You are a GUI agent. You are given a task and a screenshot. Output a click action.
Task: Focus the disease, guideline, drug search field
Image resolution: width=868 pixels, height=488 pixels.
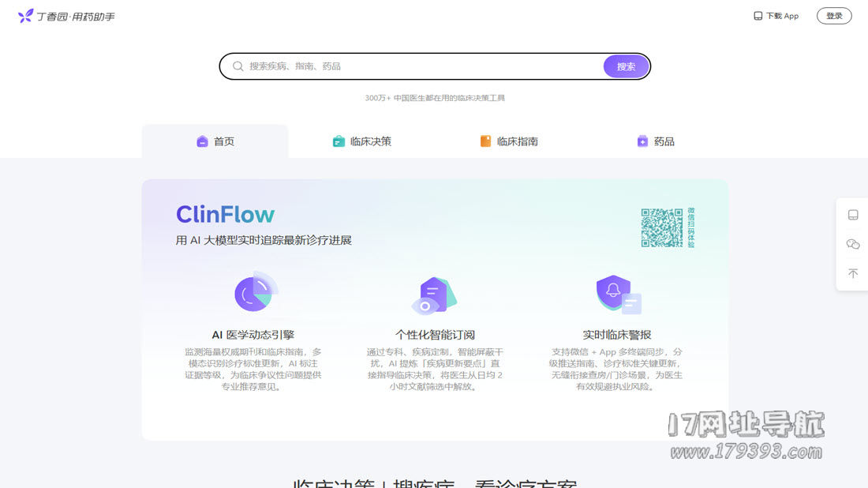(418, 66)
